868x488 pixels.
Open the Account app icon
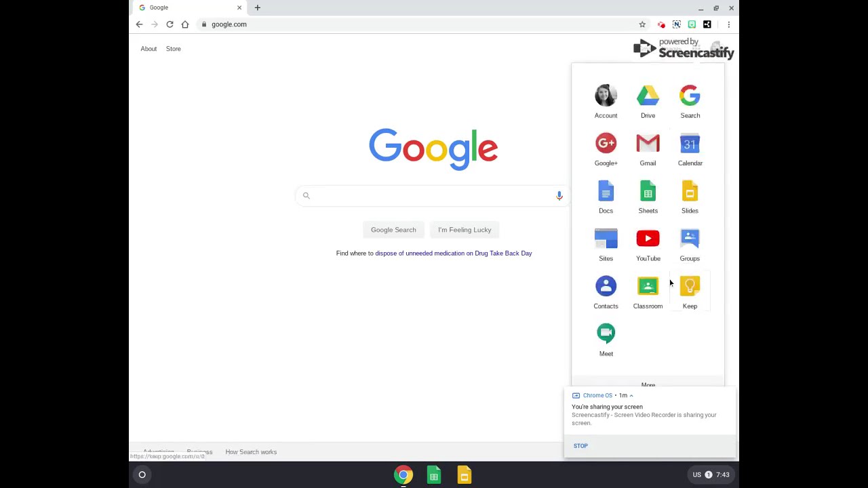[x=606, y=102]
